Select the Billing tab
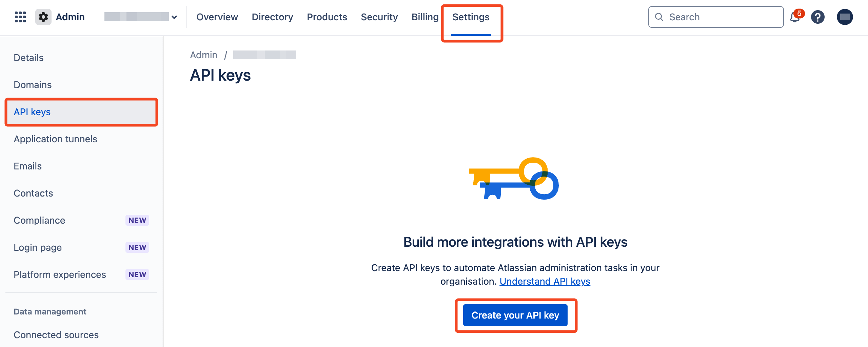This screenshot has height=347, width=868. coord(425,17)
